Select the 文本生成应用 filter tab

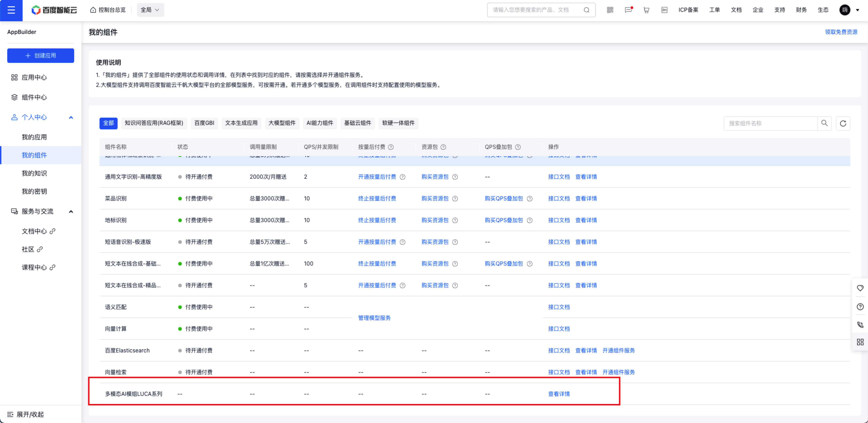point(241,123)
